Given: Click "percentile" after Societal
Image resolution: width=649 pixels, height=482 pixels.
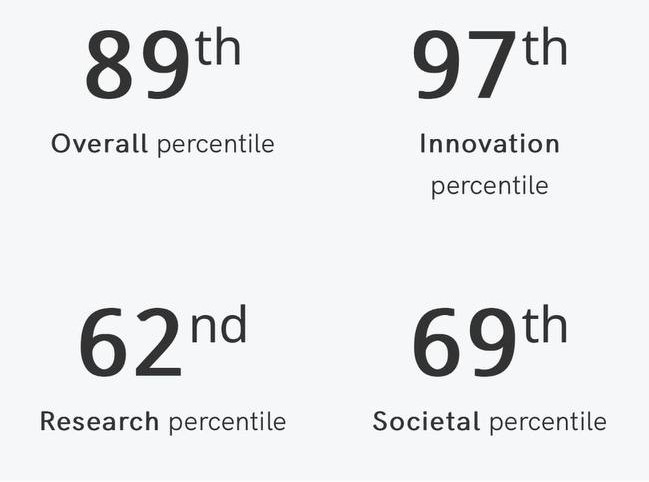Looking at the screenshot, I should pos(548,422).
